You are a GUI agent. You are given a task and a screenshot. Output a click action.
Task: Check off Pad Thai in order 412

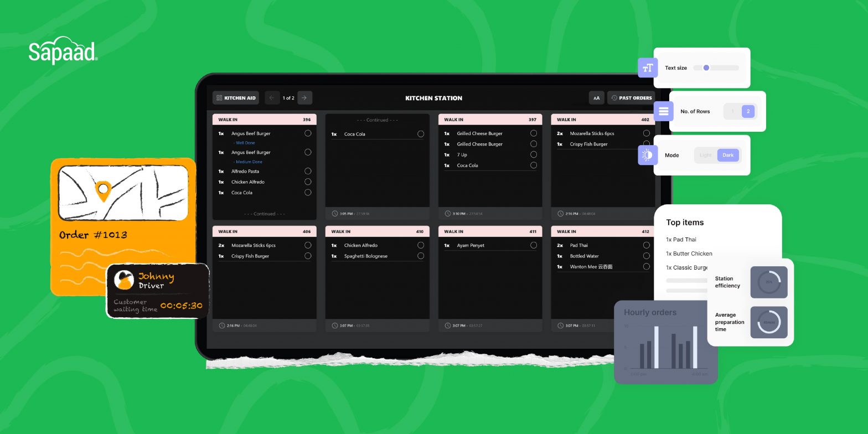(x=647, y=245)
